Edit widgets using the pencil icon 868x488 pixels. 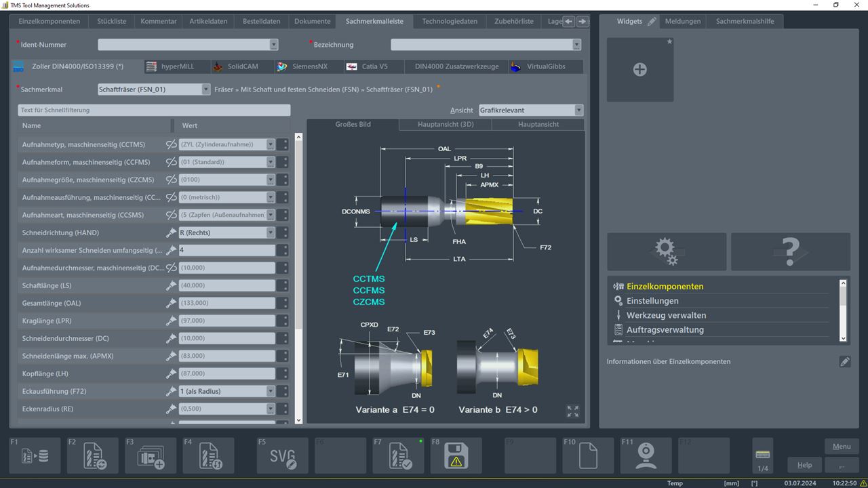(651, 21)
